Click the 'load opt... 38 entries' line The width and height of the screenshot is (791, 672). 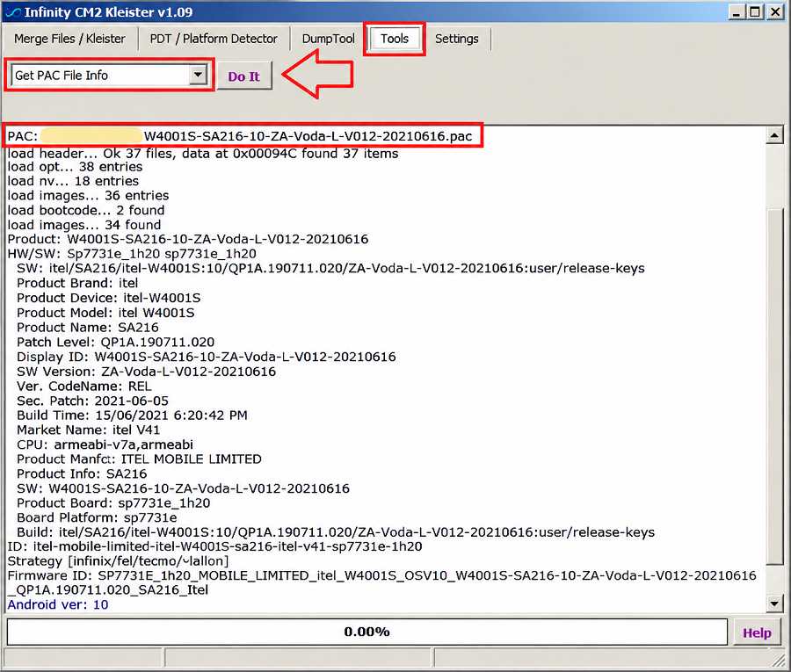click(75, 167)
